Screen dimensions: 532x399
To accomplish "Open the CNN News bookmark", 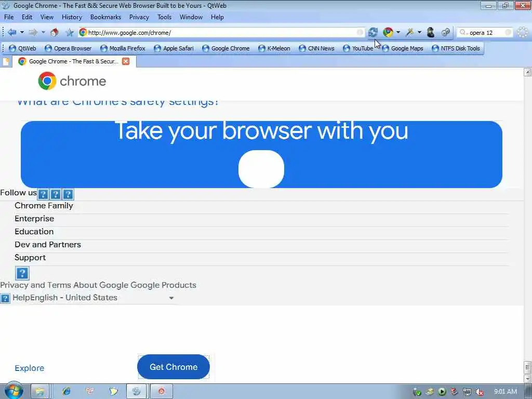I will pos(316,48).
